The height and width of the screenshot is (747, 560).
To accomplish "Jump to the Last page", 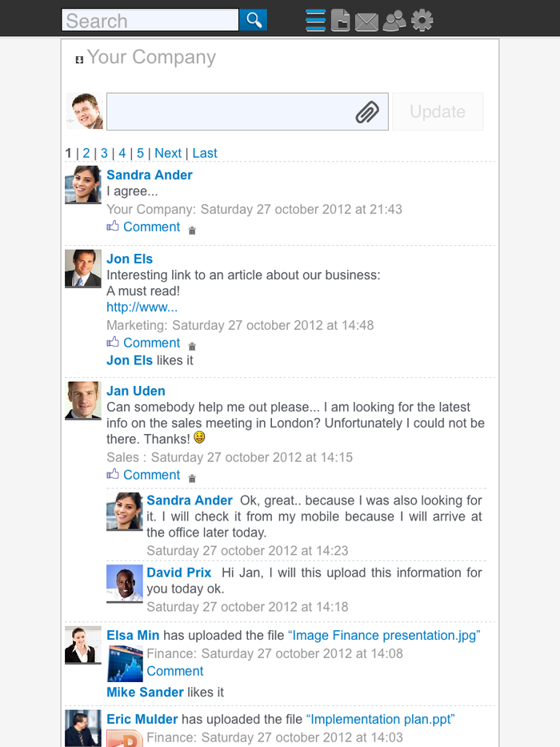I will (205, 153).
